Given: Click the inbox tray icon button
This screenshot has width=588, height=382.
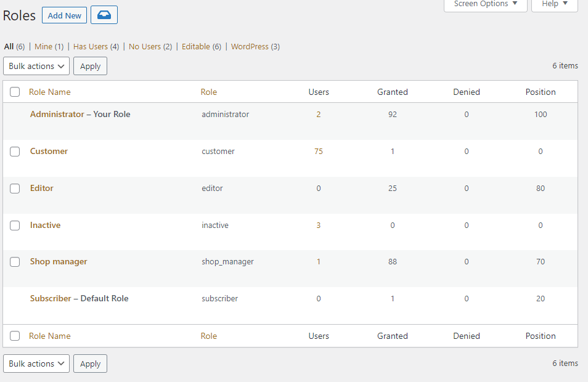Looking at the screenshot, I should [x=104, y=15].
